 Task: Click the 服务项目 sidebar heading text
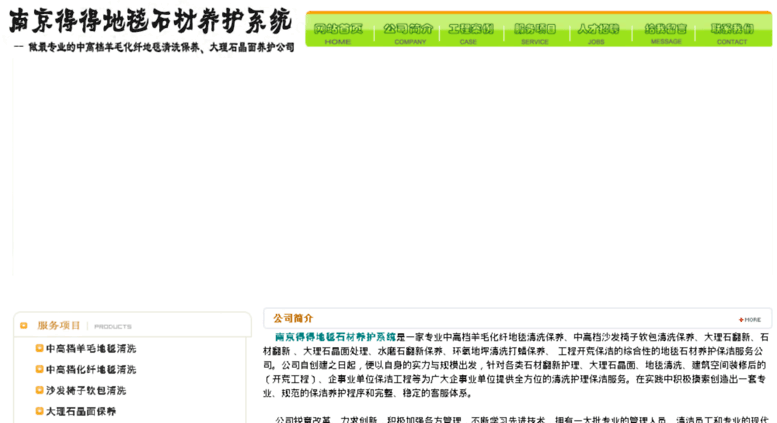pyautogui.click(x=58, y=325)
